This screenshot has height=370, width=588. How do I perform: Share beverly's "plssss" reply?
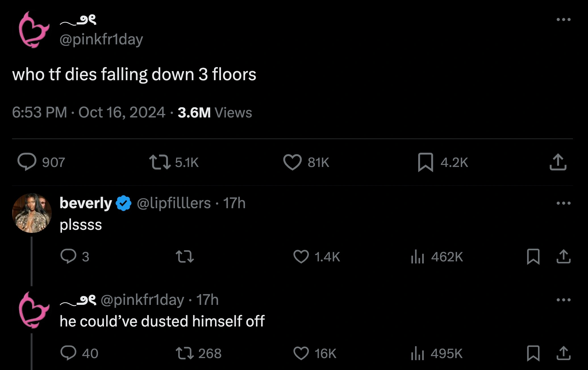564,257
